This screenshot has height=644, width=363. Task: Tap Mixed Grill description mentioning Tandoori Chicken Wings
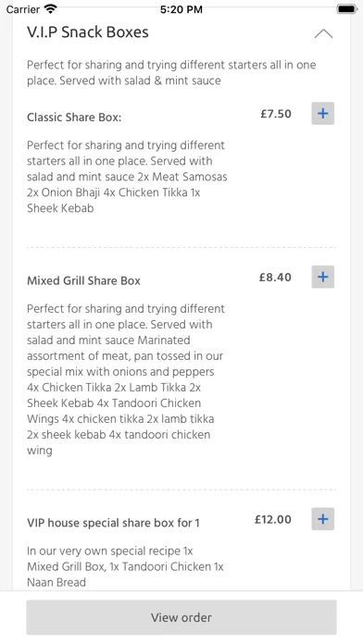(x=126, y=379)
